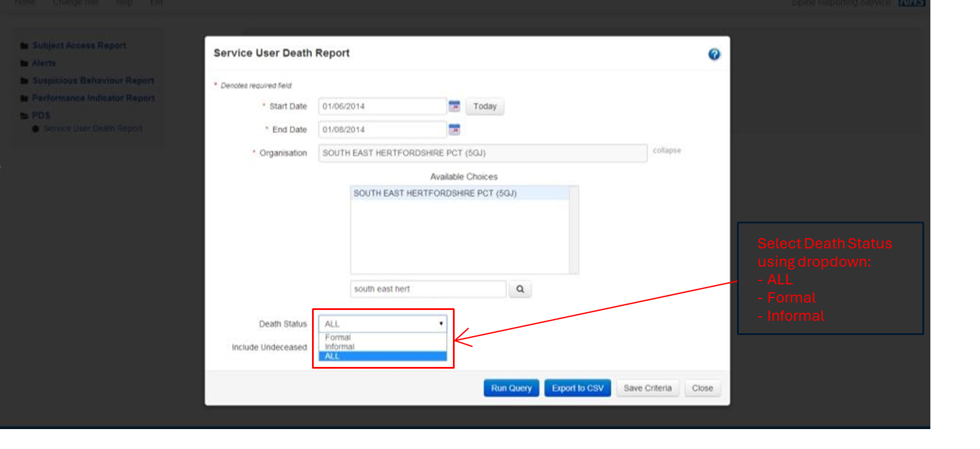Screen dimensions: 980x449
Task: Open the End Date calendar picker icon
Action: [454, 129]
